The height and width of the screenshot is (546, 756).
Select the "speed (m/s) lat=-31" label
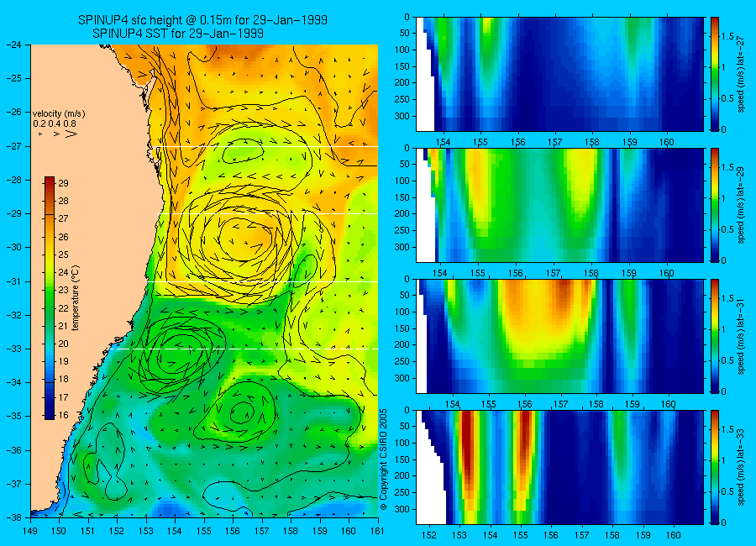click(742, 336)
